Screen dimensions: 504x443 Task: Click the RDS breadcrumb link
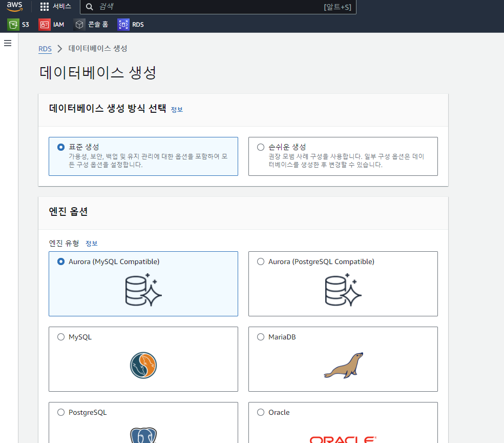pyautogui.click(x=45, y=49)
